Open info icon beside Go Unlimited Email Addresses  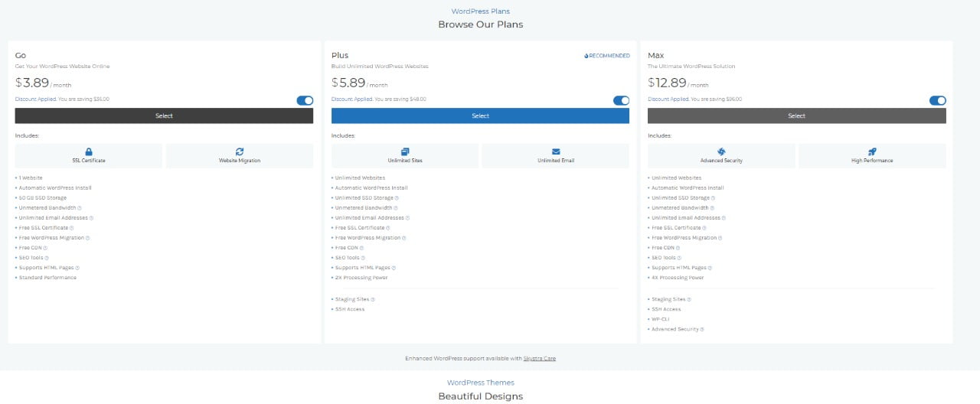pyautogui.click(x=91, y=217)
